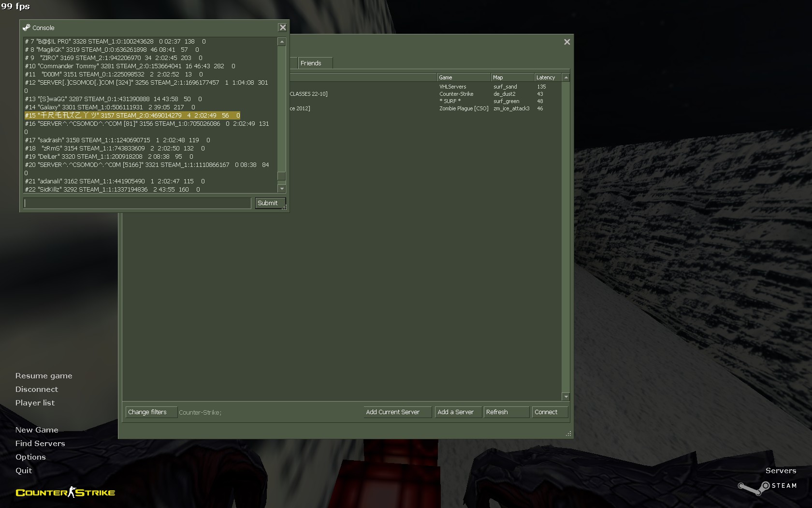This screenshot has width=812, height=508.
Task: Connect to the selected server
Action: click(549, 412)
